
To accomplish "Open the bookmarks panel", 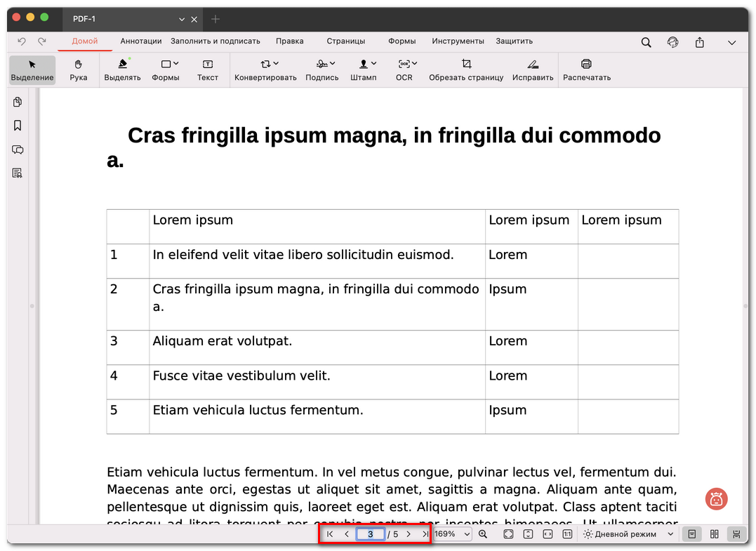I will [x=18, y=126].
